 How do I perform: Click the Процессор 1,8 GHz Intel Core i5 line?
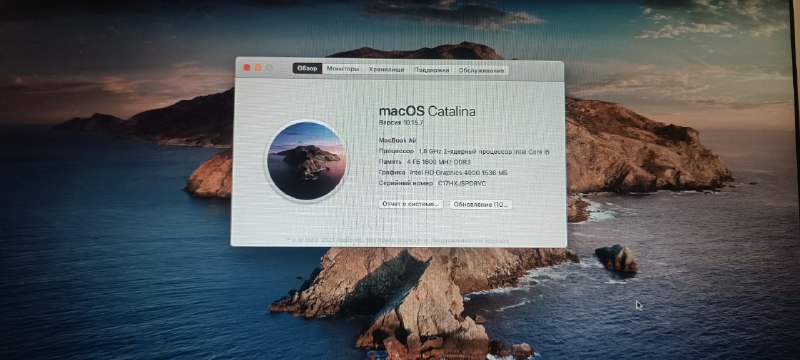click(464, 151)
